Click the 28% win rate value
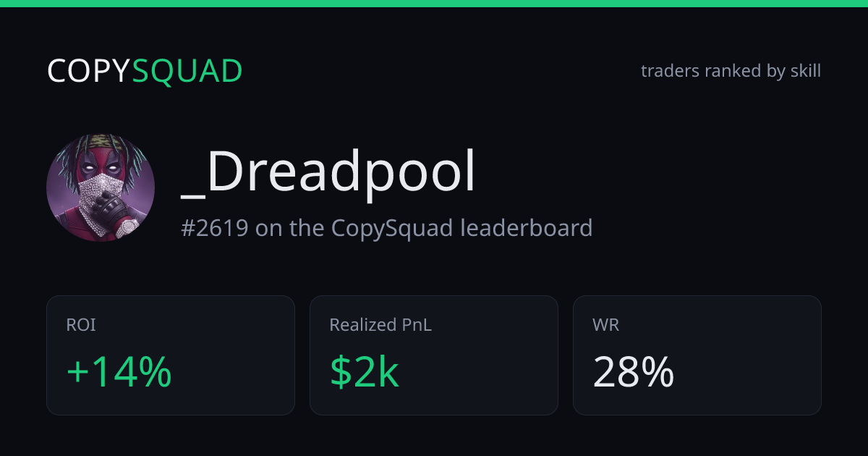The width and height of the screenshot is (868, 456). point(634,373)
